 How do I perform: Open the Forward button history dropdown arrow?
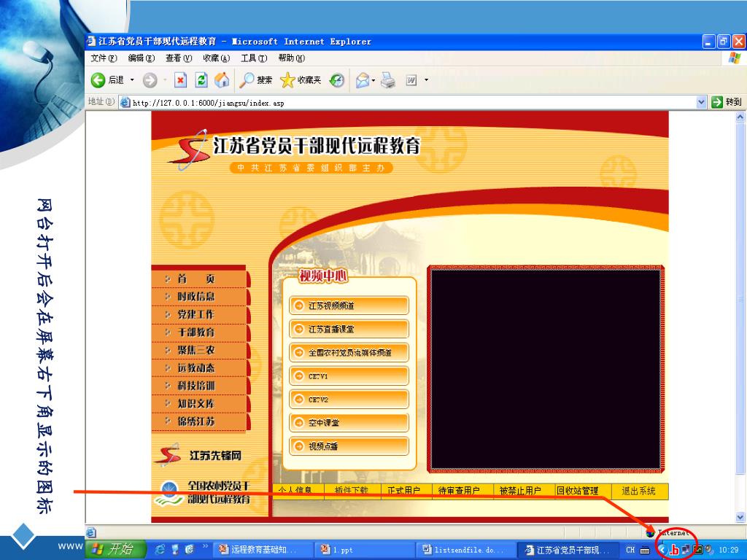tap(165, 80)
